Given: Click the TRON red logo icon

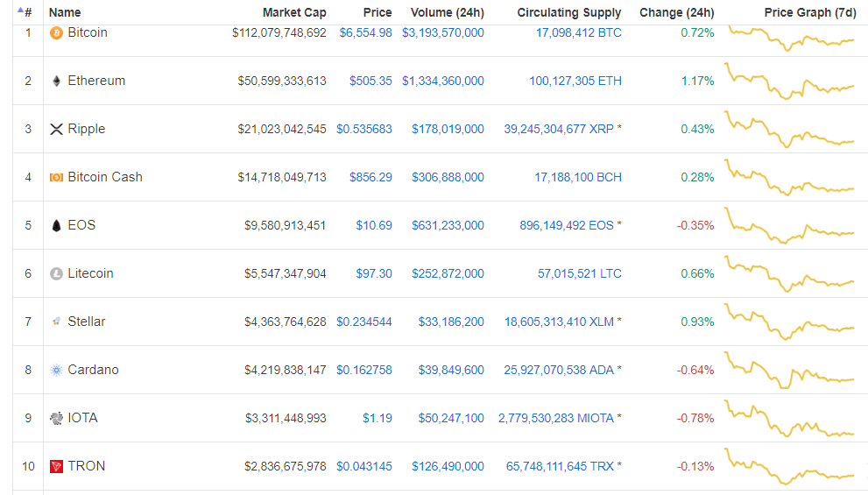Looking at the screenshot, I should [x=56, y=466].
